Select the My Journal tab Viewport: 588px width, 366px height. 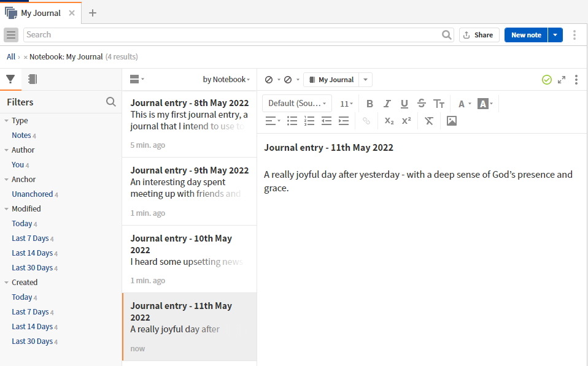(x=41, y=13)
